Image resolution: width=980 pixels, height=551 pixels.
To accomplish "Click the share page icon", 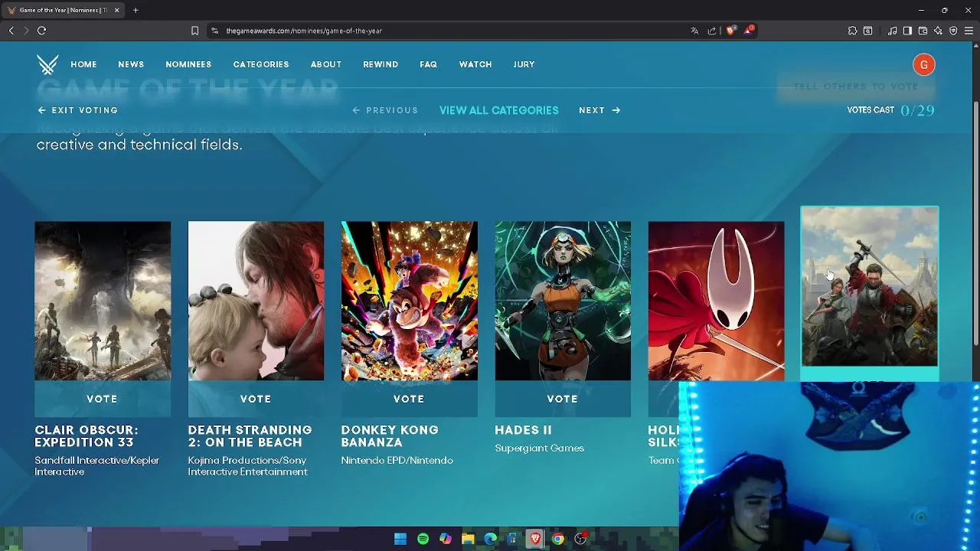I will [x=712, y=31].
